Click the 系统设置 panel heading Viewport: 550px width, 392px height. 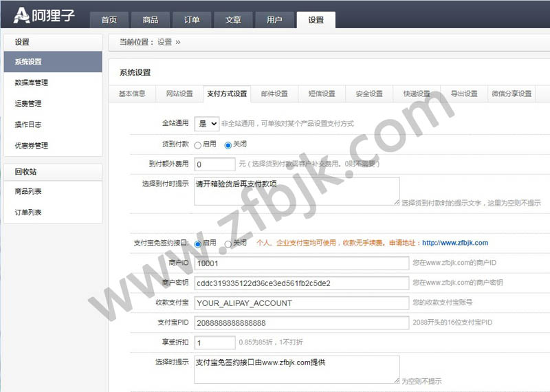point(135,73)
